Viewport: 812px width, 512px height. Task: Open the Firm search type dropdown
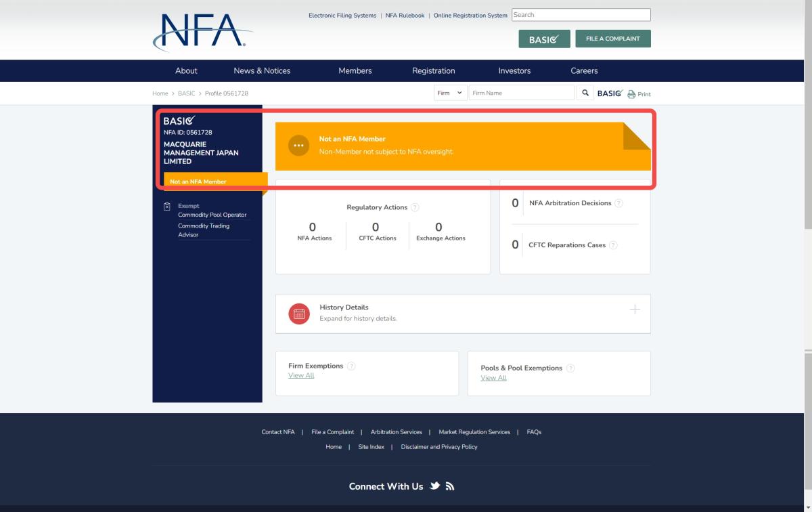tap(450, 93)
